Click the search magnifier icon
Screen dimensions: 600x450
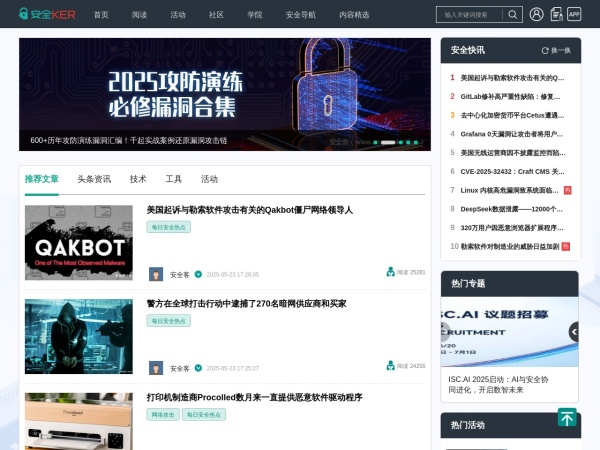coord(512,15)
